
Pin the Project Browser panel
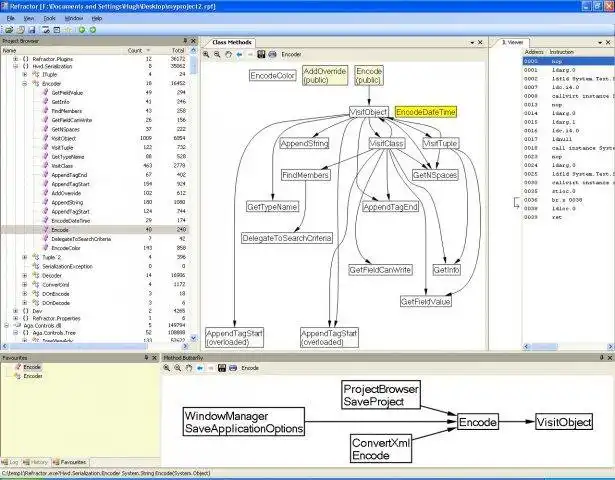point(185,41)
